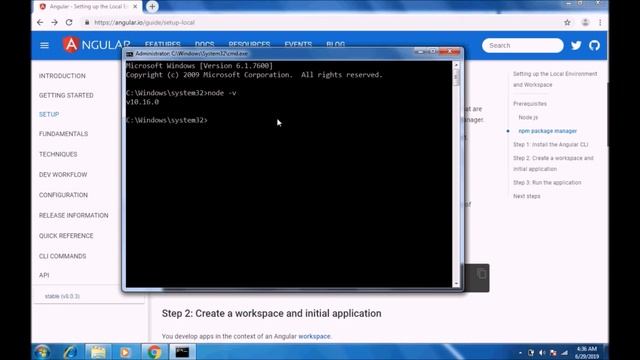Bookmark this page with star icon
This screenshot has width=640, height=360.
[567, 22]
